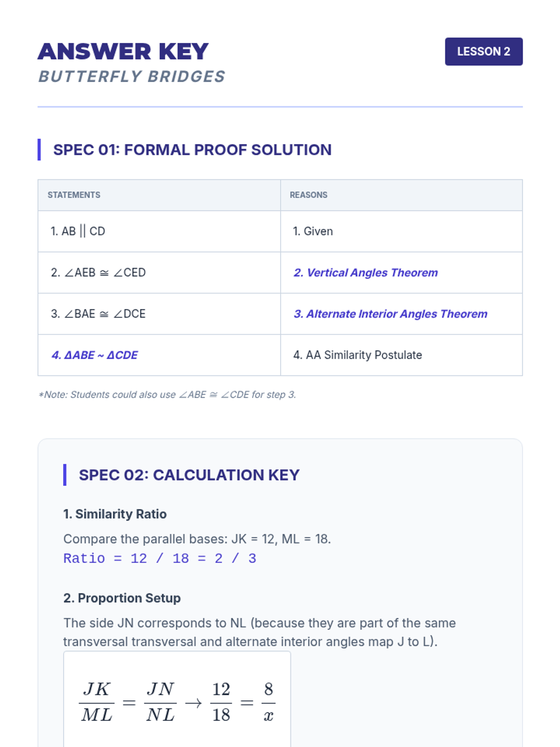Viewport: 560px width, 747px height.
Task: Click the ΔABE ~ ΔCDE answer
Action: coord(95,355)
